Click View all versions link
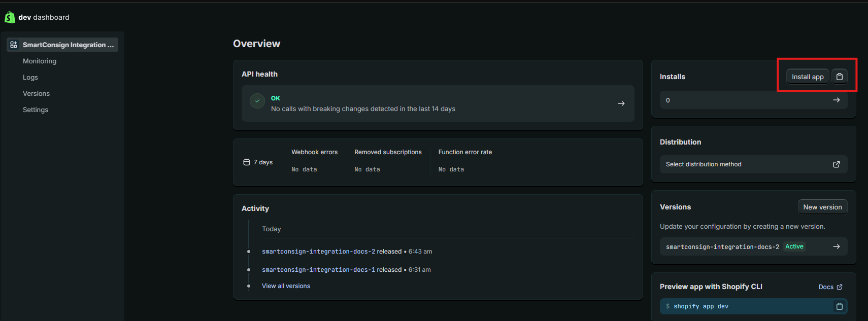This screenshot has width=868, height=321. [x=286, y=286]
